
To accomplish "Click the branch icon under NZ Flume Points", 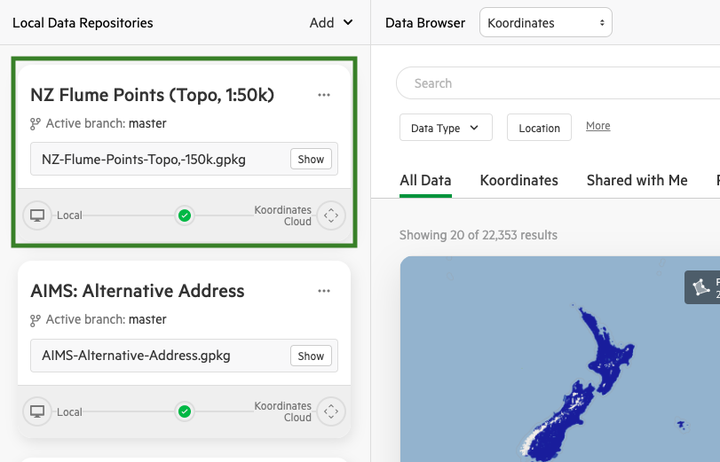I will (35, 124).
